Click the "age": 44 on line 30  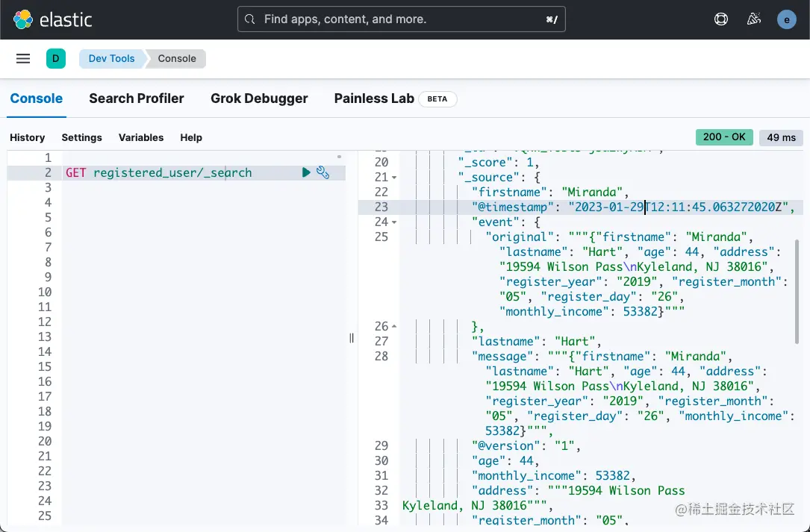(505, 460)
